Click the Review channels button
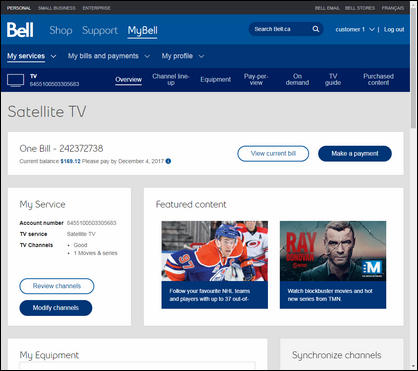This screenshot has width=418, height=371. pyautogui.click(x=57, y=286)
